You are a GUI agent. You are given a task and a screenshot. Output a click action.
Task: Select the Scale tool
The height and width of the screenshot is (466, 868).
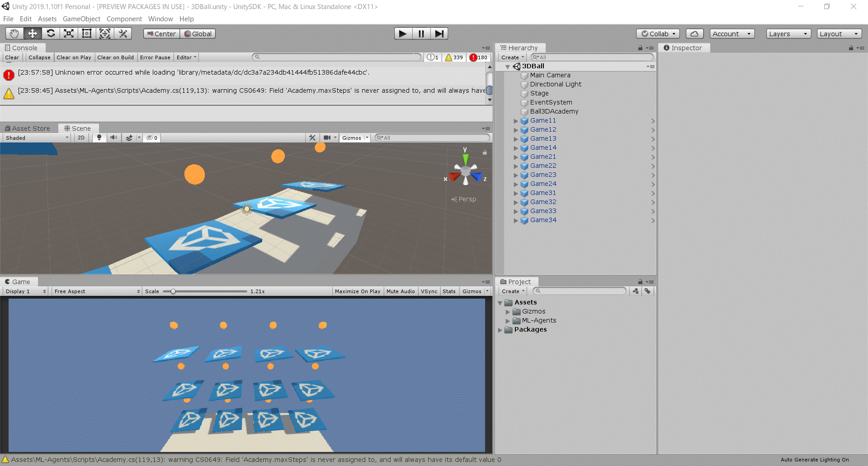[x=69, y=33]
